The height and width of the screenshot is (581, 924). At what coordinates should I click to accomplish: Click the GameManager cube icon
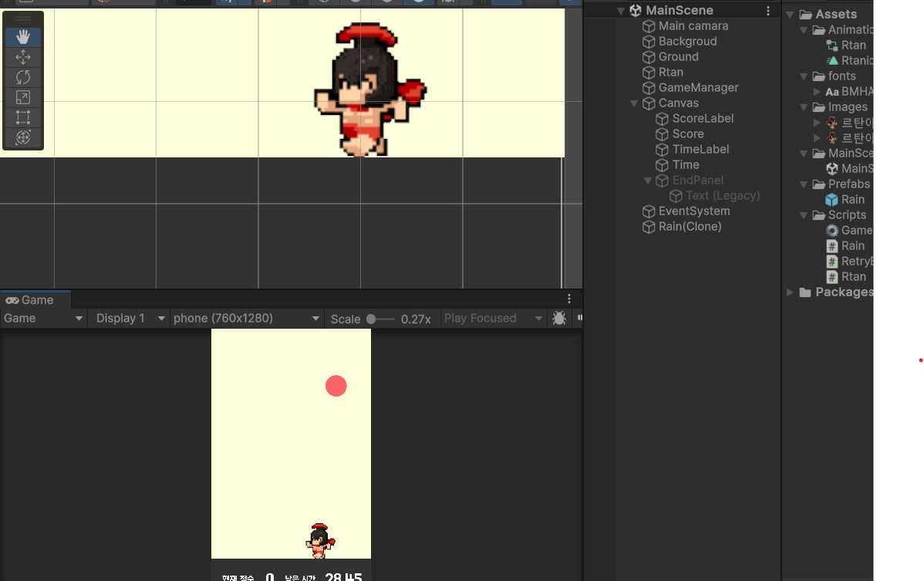(x=649, y=88)
